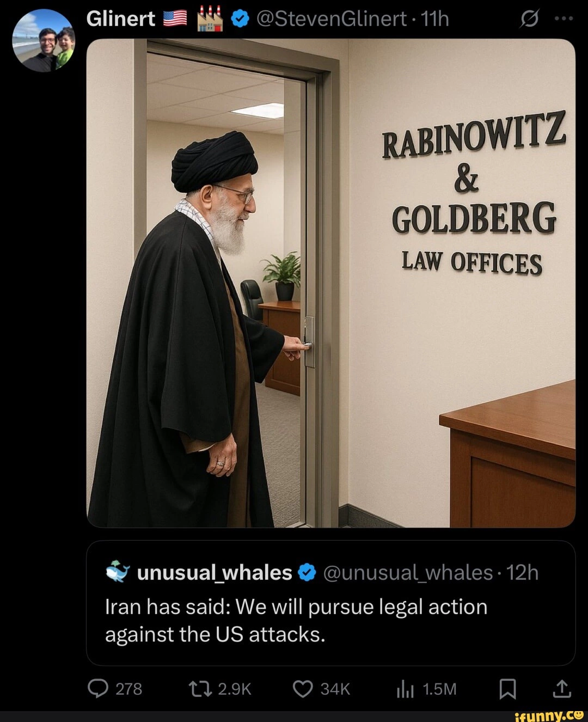This screenshot has width=588, height=722.
Task: Open the reply comment icon
Action: [98, 689]
